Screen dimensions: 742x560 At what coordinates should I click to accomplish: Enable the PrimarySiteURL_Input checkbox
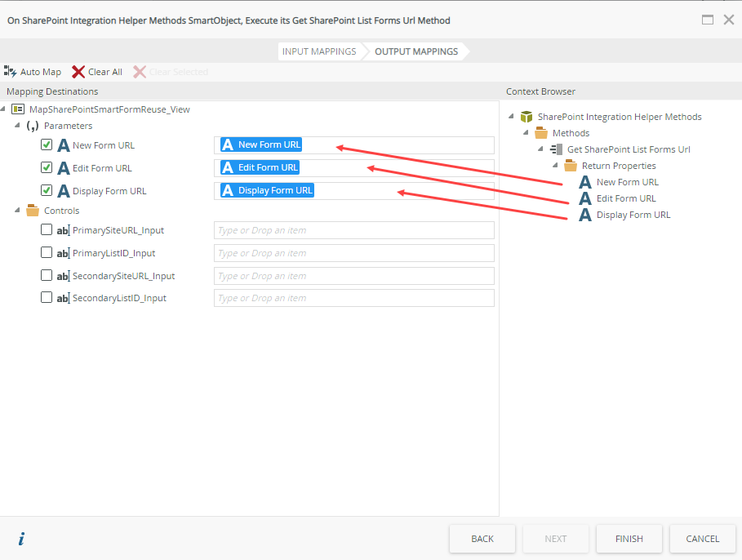pos(47,230)
